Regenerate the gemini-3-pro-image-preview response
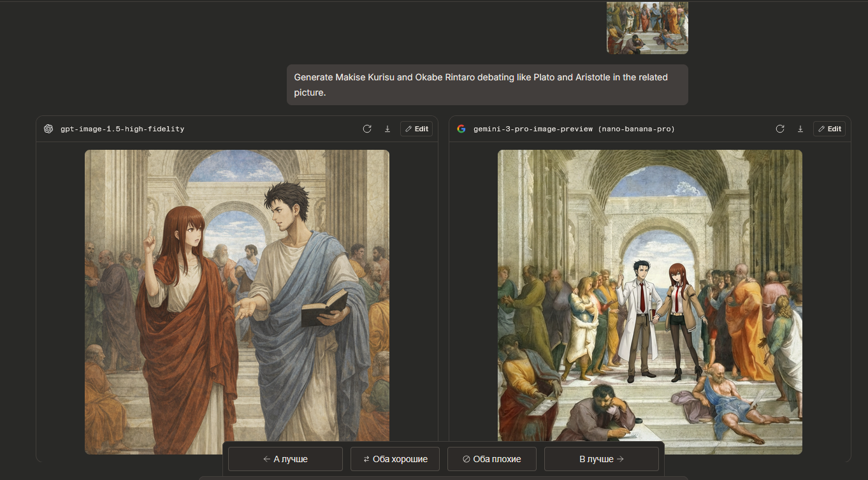 780,129
